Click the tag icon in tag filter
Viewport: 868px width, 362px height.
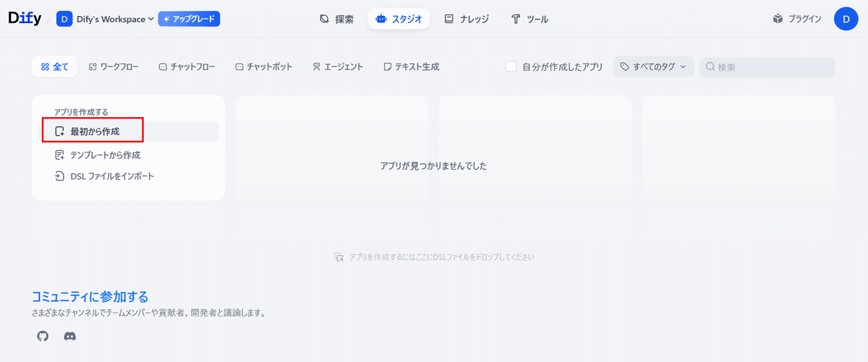(625, 66)
